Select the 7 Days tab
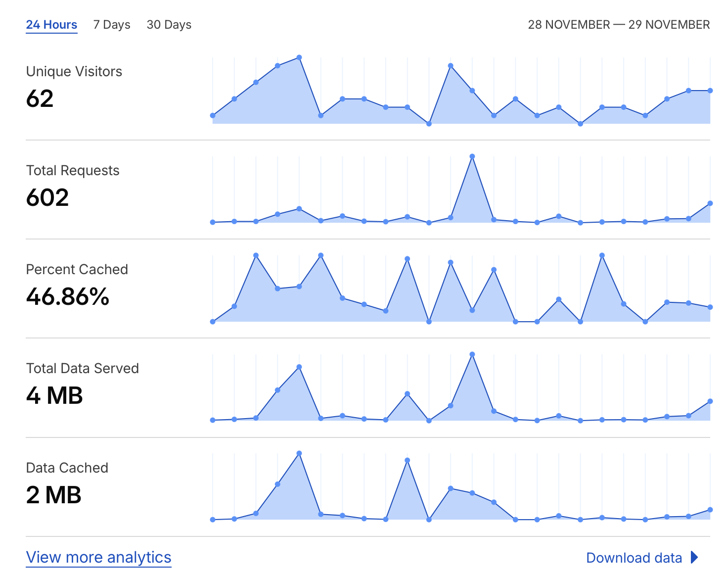Viewport: 728px width, 576px height. (112, 25)
